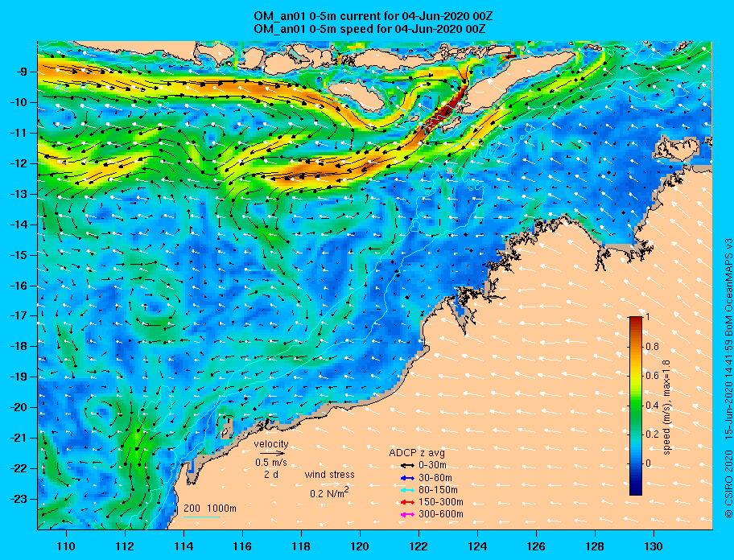Click the latitude axis label '-21'
The width and height of the screenshot is (734, 560).
point(19,438)
